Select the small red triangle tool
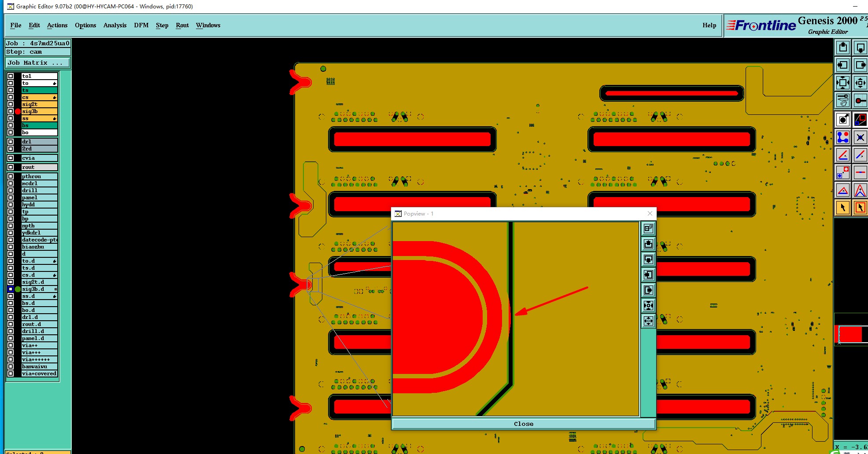The width and height of the screenshot is (868, 454). (843, 190)
